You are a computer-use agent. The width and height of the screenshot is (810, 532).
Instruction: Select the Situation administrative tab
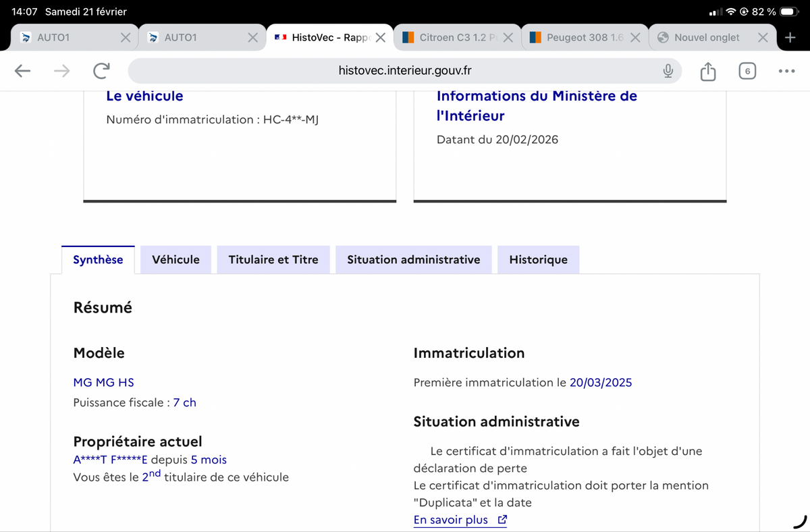[413, 260]
